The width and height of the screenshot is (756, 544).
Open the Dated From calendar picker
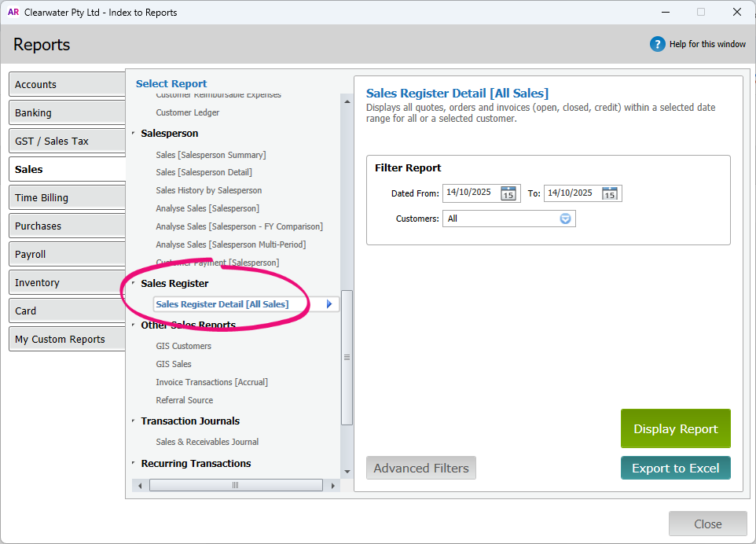click(508, 193)
